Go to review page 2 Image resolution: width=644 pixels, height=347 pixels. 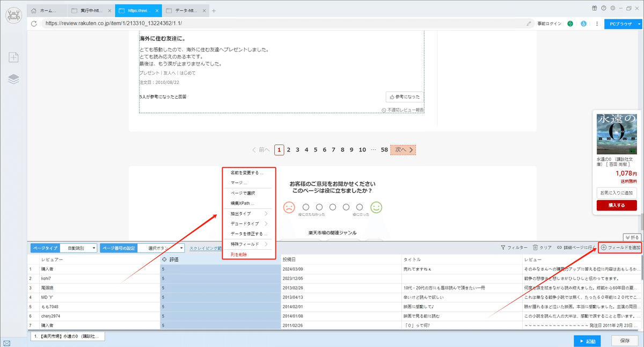pyautogui.click(x=289, y=150)
